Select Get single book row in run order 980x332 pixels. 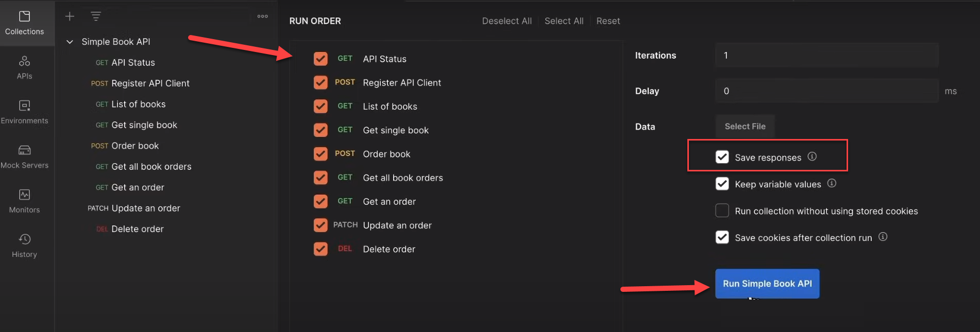click(396, 130)
